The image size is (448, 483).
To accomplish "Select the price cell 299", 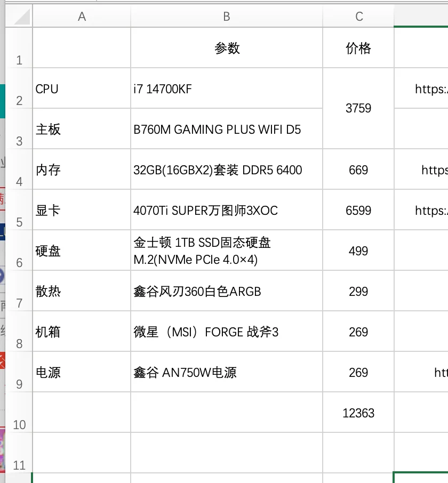I will click(358, 291).
